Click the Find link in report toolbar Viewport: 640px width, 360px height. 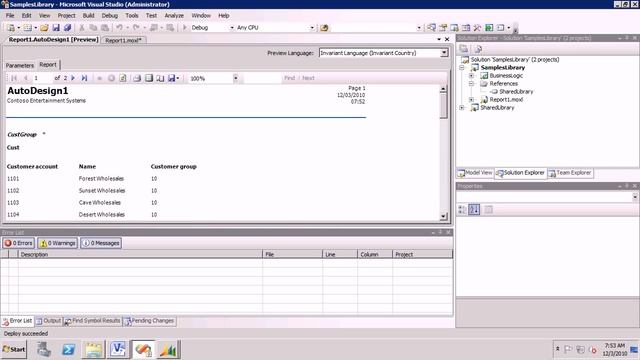[x=289, y=78]
